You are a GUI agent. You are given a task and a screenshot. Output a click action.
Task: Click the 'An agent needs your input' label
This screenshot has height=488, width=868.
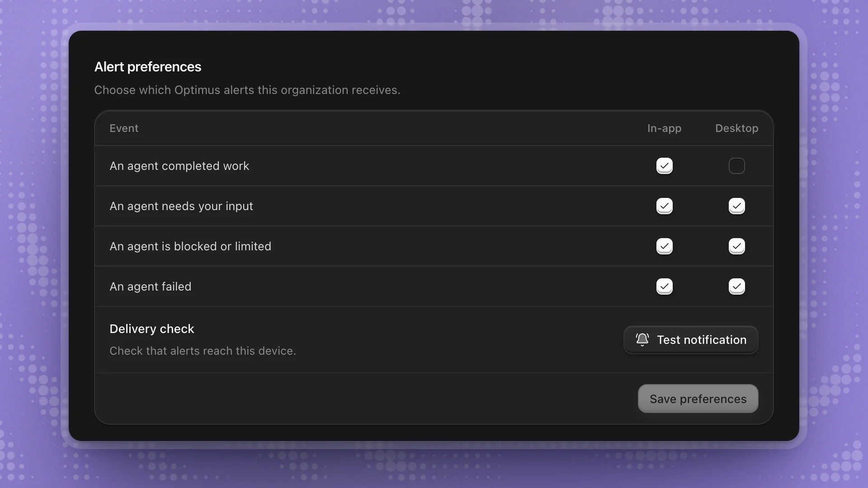(181, 206)
